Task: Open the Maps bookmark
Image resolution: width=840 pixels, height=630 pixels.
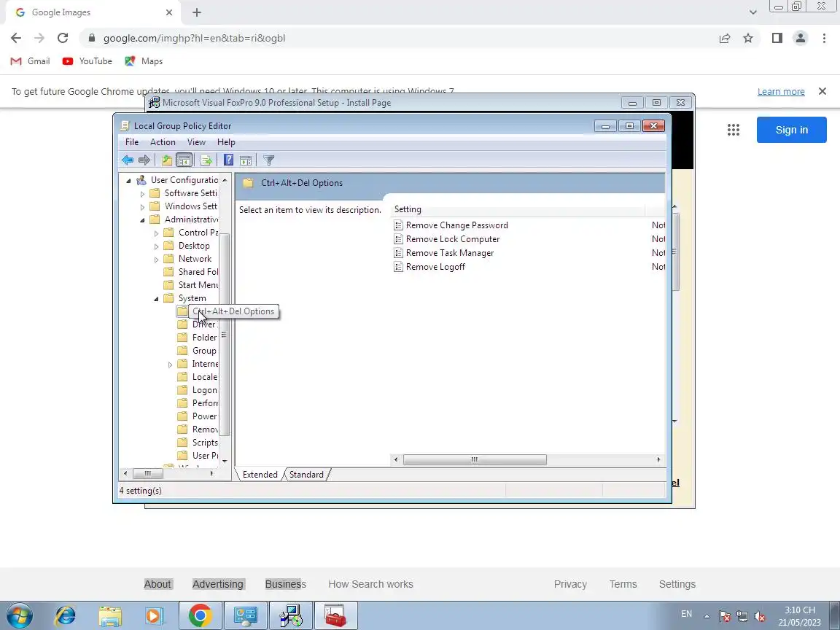Action: 144,61
